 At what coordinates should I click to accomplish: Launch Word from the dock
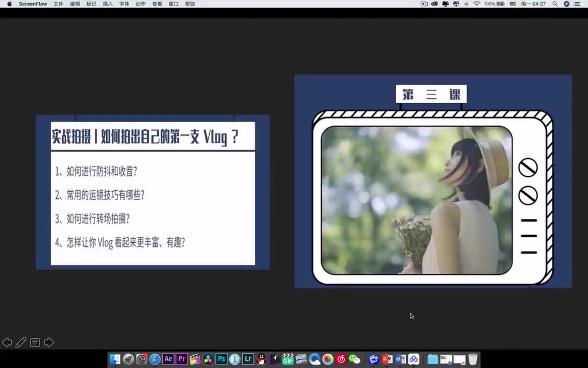click(x=400, y=359)
